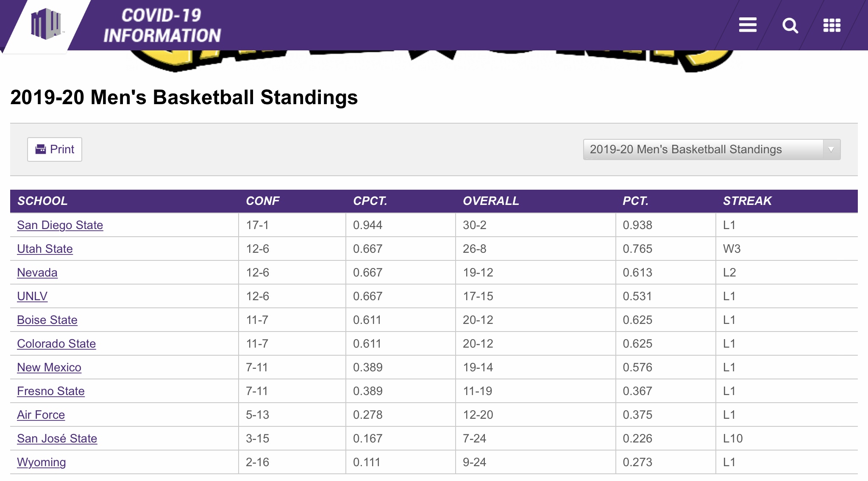This screenshot has width=868, height=481.
Task: Open the Wyoming team link
Action: click(x=42, y=462)
